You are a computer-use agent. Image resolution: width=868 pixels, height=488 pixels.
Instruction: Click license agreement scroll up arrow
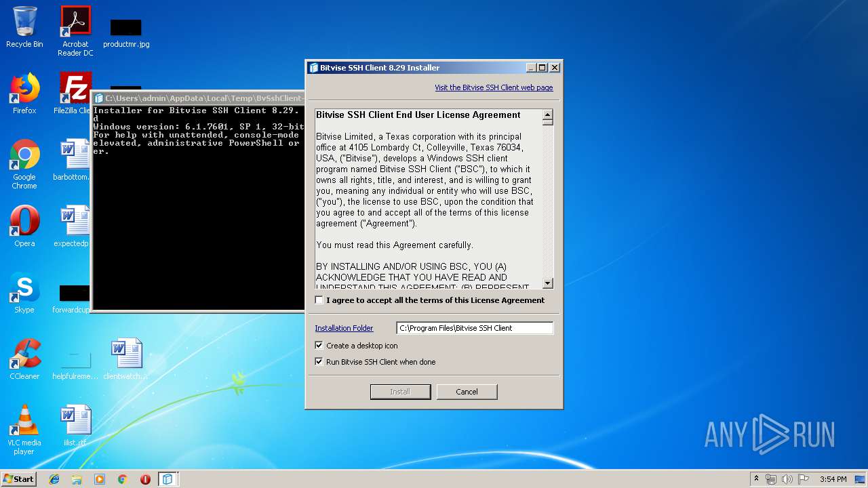[x=548, y=115]
